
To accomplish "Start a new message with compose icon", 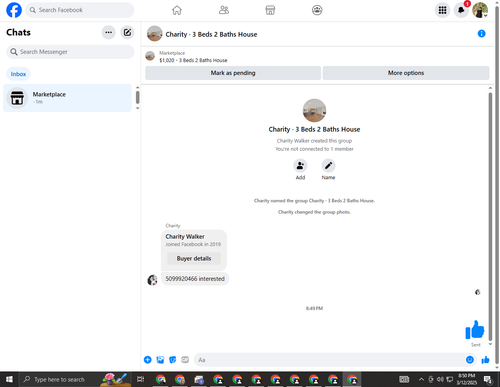I will coord(127,32).
